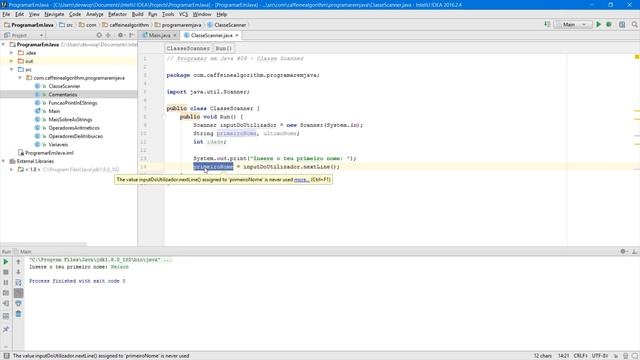This screenshot has height=360, width=640.
Task: Toggle soft-wrap in Run console
Action: click(18, 282)
